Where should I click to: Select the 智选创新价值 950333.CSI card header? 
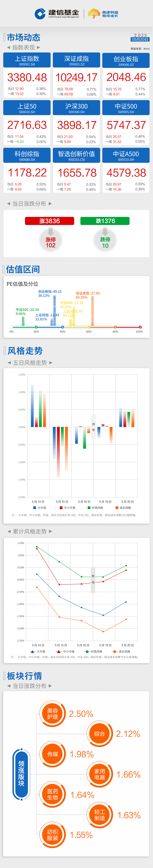click(76, 155)
